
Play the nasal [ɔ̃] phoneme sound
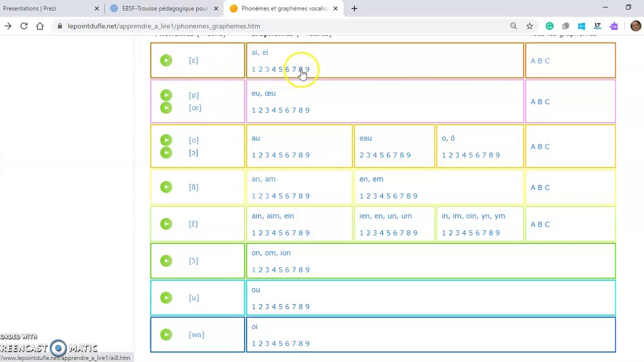166,260
